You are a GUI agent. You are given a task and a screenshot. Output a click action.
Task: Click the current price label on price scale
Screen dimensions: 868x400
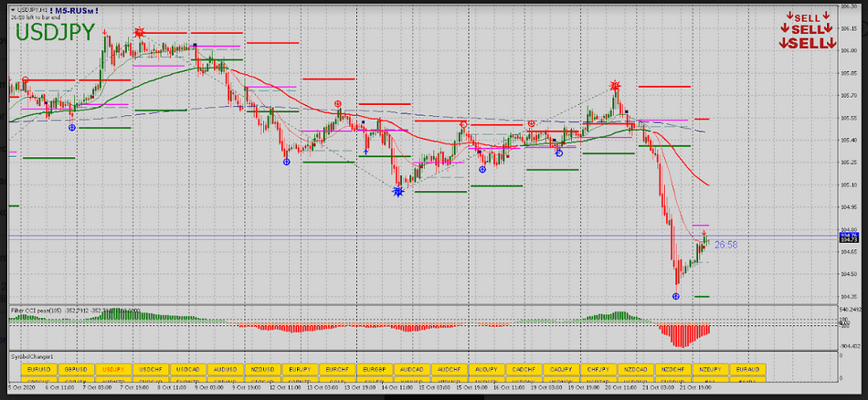(850, 237)
